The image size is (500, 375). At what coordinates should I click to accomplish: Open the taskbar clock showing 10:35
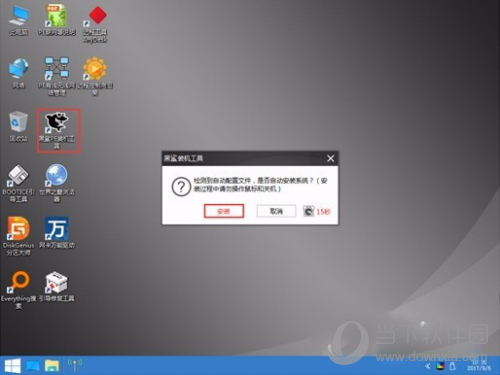point(479,365)
